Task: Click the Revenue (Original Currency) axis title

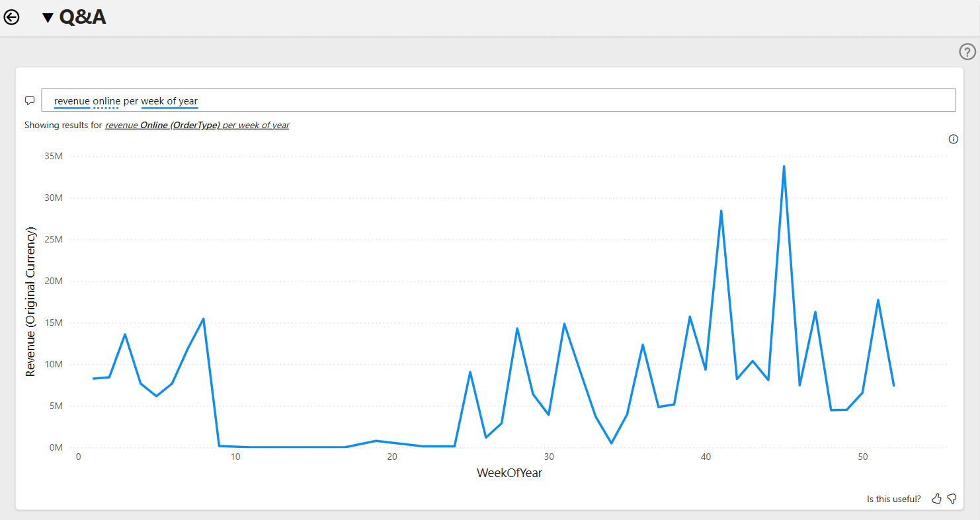Action: [30, 302]
